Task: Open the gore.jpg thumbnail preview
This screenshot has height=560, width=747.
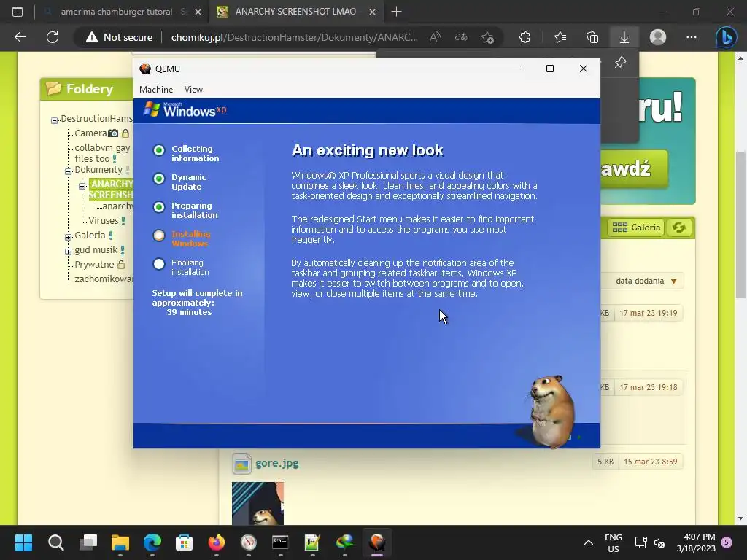Action: [258, 503]
